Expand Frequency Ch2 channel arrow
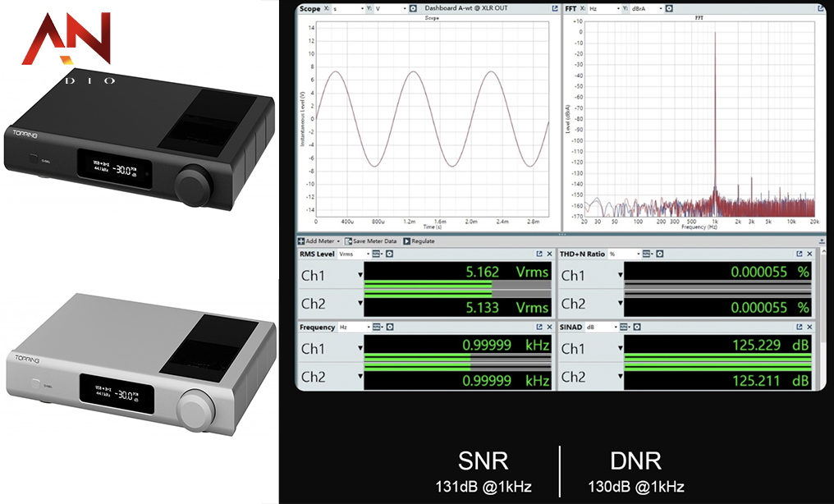The width and height of the screenshot is (834, 504). (x=360, y=377)
